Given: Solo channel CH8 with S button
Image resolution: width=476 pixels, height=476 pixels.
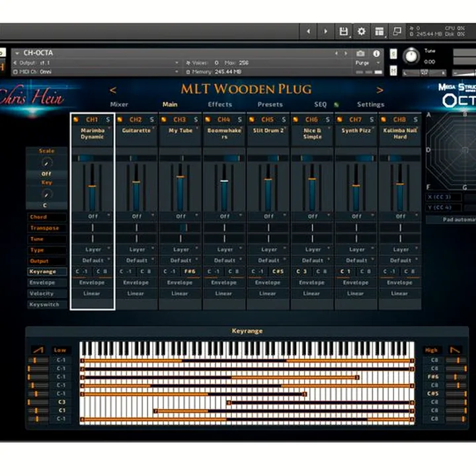Looking at the screenshot, I should point(416,120).
